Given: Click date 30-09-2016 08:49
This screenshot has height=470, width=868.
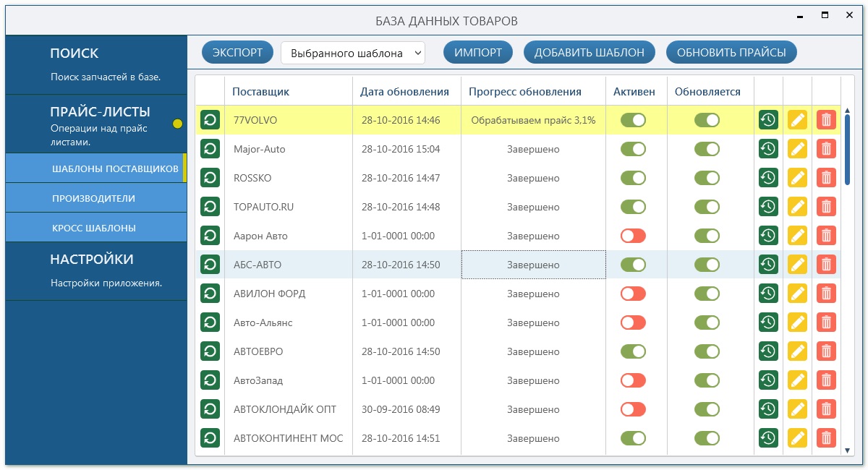Looking at the screenshot, I should pos(401,409).
